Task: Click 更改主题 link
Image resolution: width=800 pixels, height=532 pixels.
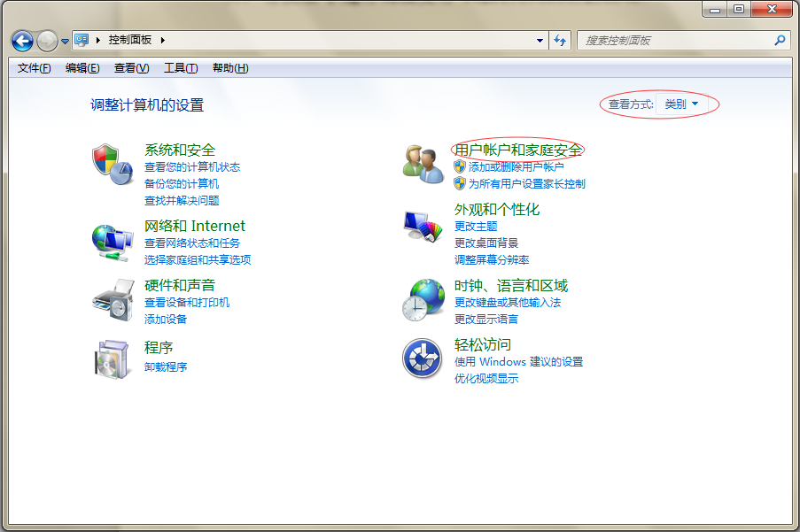Action: [x=476, y=227]
